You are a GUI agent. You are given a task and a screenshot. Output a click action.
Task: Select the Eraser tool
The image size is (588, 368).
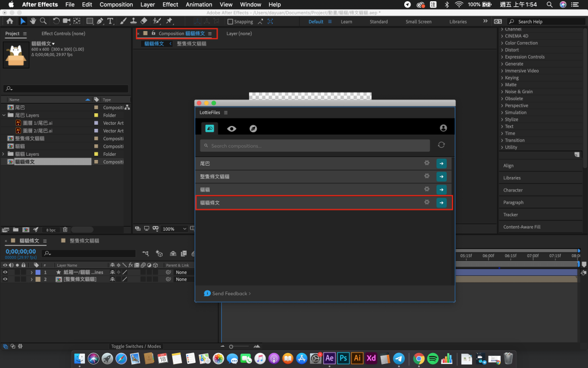click(144, 21)
